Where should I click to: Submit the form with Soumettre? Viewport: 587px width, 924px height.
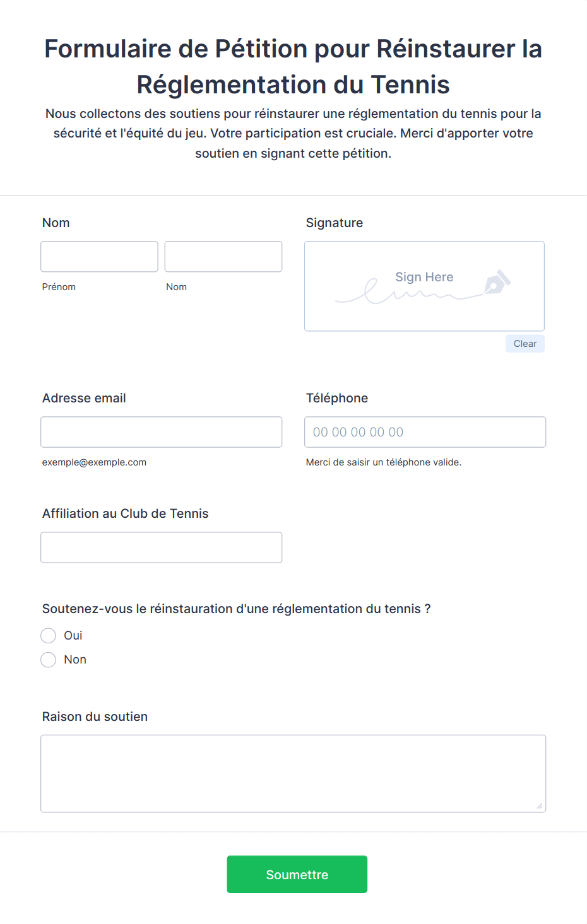click(x=297, y=874)
